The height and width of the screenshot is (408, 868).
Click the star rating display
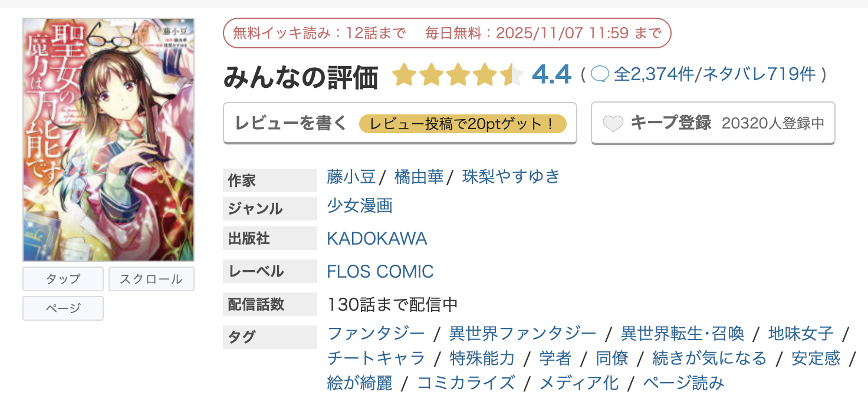pos(458,75)
